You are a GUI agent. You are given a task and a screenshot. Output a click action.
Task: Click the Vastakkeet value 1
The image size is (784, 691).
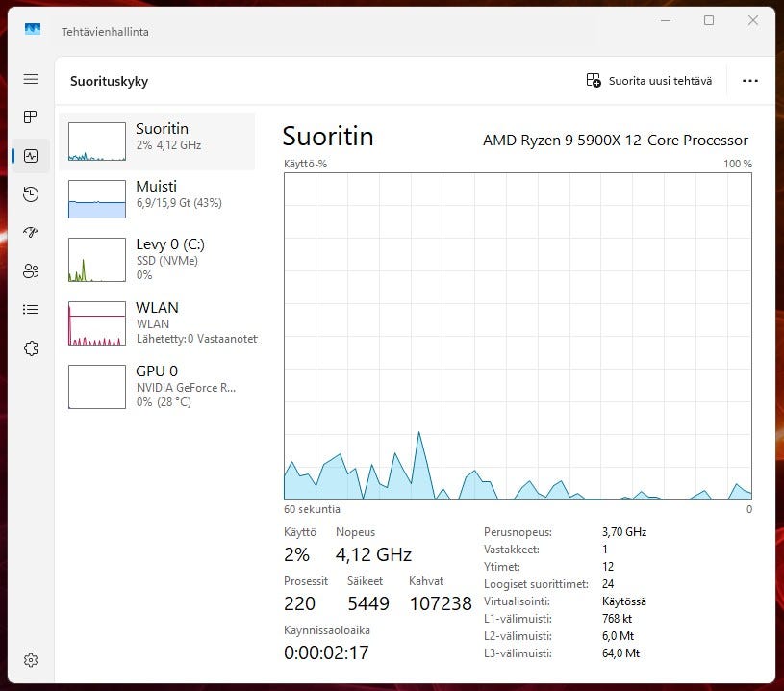tap(604, 550)
